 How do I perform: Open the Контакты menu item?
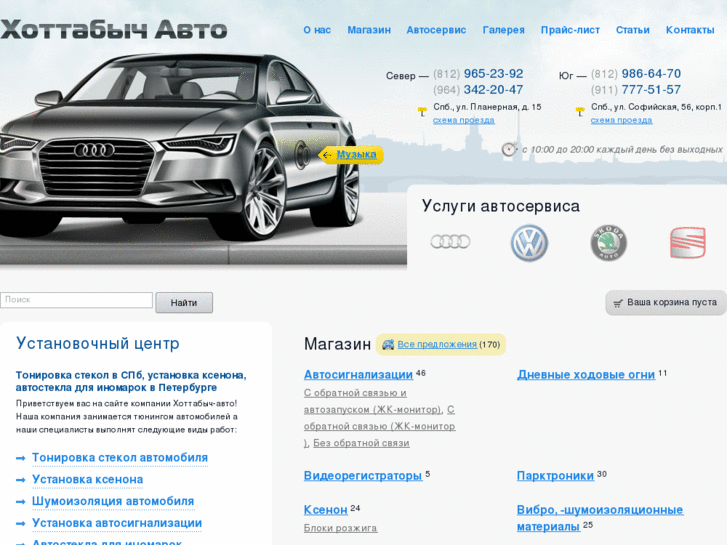[x=690, y=30]
